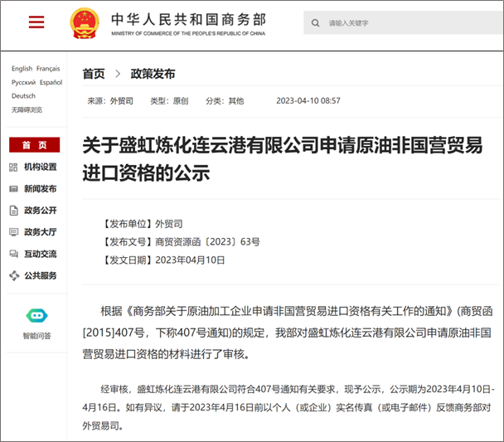Switch language to Deutsch
The width and height of the screenshot is (504, 442).
coord(23,95)
